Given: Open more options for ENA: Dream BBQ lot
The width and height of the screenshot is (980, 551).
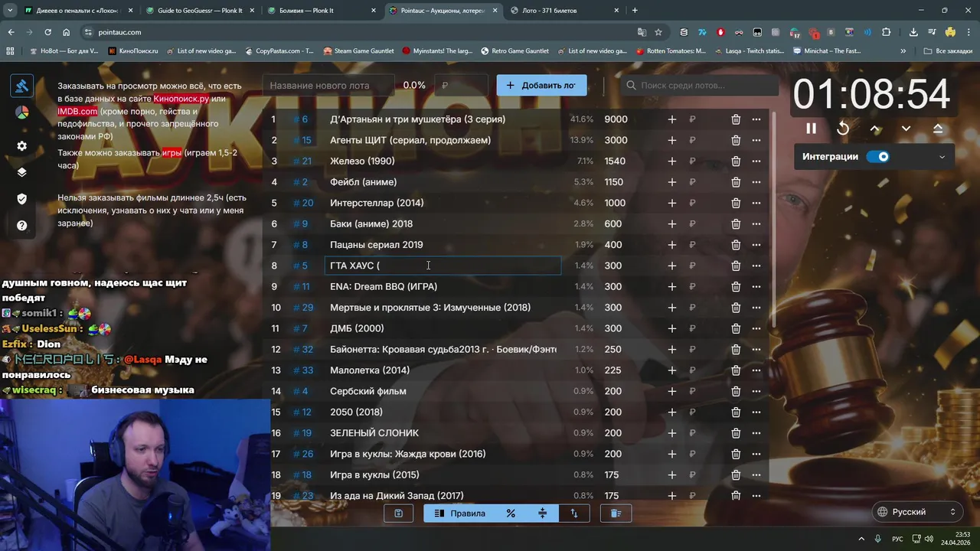Looking at the screenshot, I should coord(756,287).
